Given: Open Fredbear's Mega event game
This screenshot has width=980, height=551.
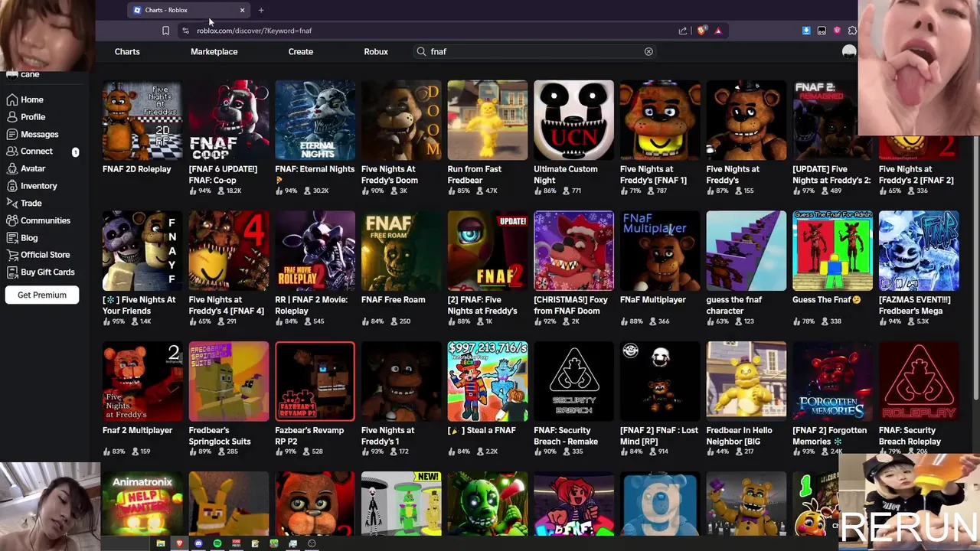Looking at the screenshot, I should click(919, 269).
